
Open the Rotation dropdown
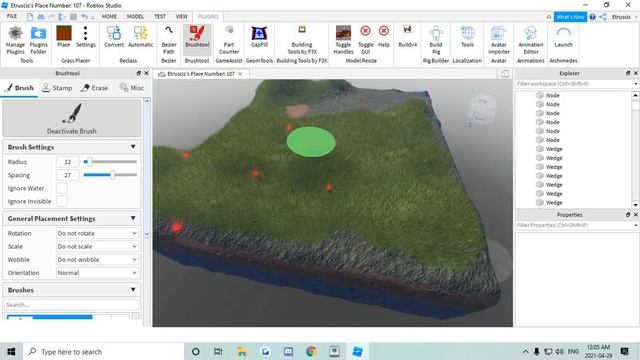[x=97, y=233]
